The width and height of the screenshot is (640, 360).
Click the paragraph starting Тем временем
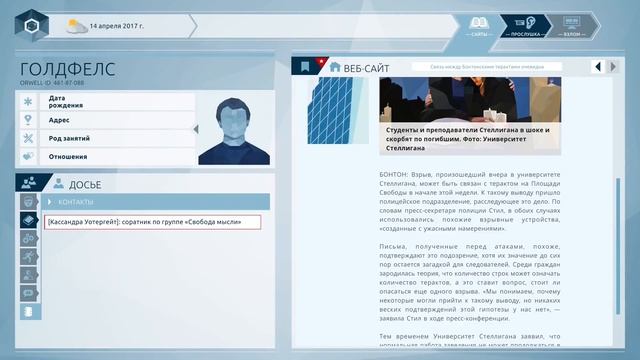(x=470, y=340)
